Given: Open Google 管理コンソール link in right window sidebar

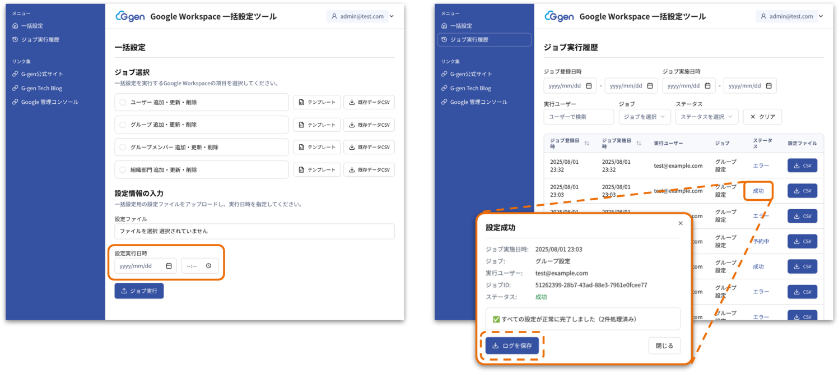Looking at the screenshot, I should tap(474, 102).
